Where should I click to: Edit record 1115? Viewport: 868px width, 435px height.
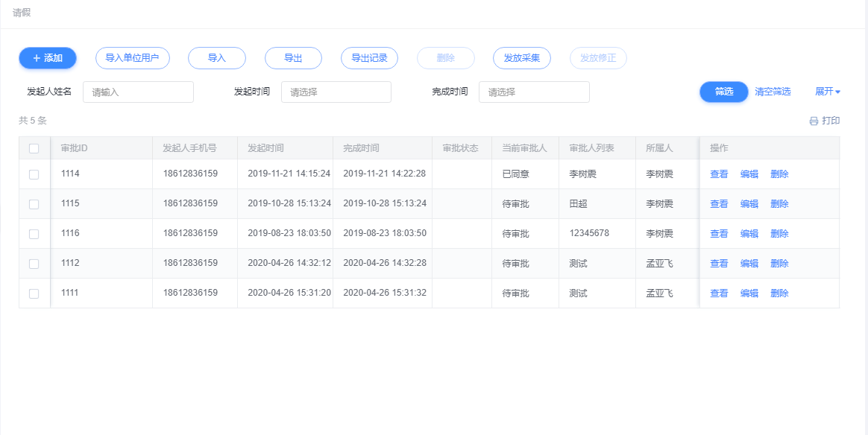tap(749, 204)
